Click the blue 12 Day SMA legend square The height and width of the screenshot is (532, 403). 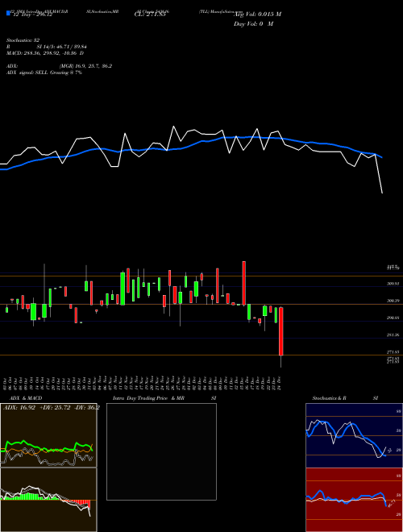(8, 13)
